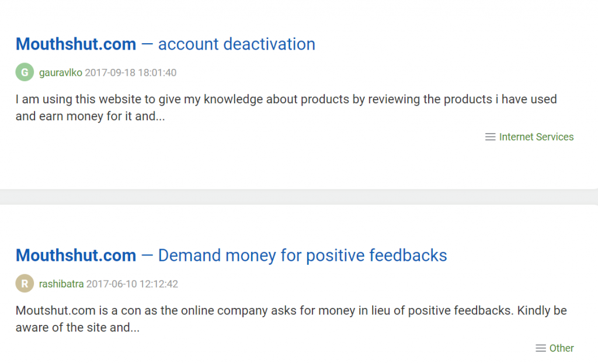Click the hamburger icon in the second complaint footer

point(539,348)
